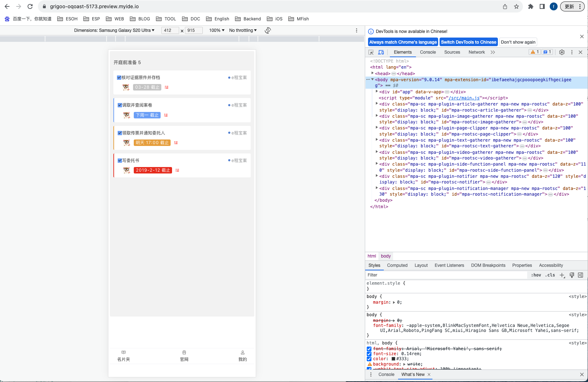Add a new style rule
The height and width of the screenshot is (382, 588).
(x=562, y=275)
